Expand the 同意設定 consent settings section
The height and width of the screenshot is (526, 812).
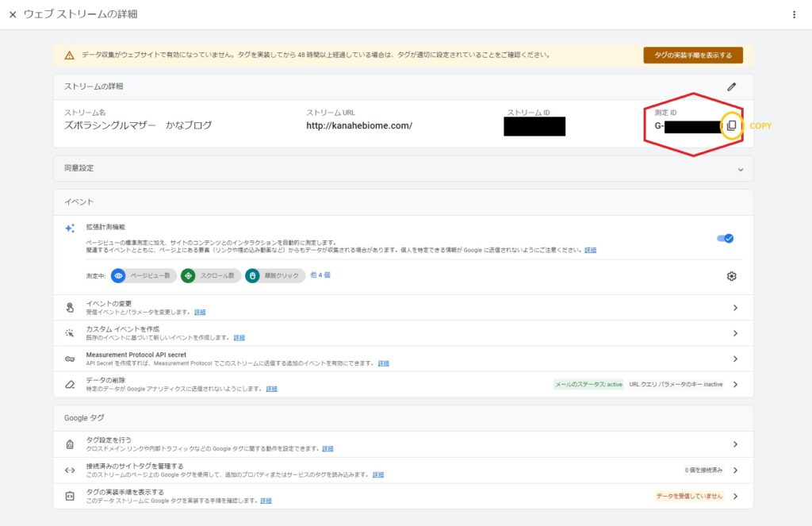pos(741,169)
